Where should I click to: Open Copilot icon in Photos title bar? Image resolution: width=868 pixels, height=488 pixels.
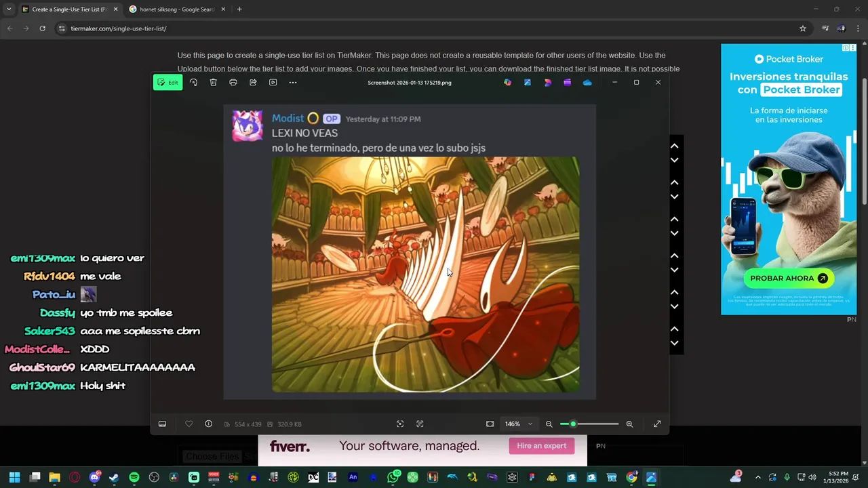point(507,83)
